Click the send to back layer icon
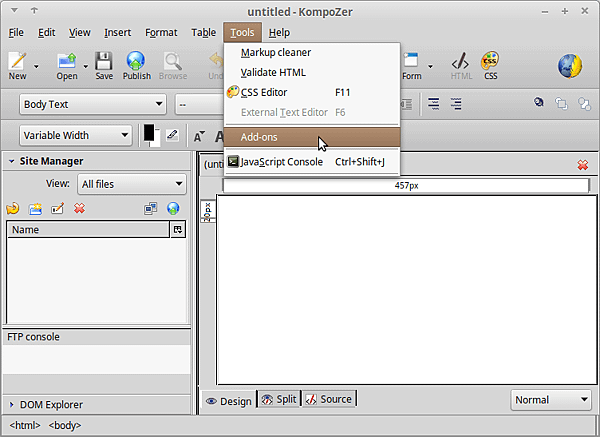Viewport: 600px width, 437px height. point(584,103)
